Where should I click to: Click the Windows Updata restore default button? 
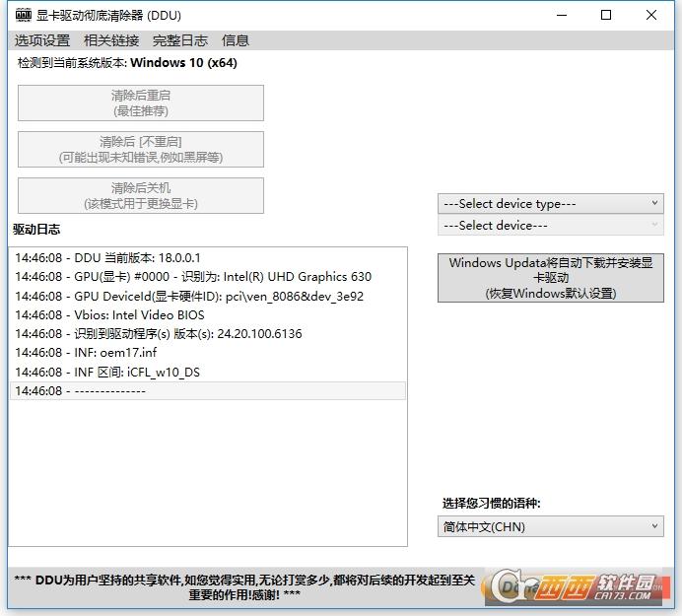tap(551, 278)
